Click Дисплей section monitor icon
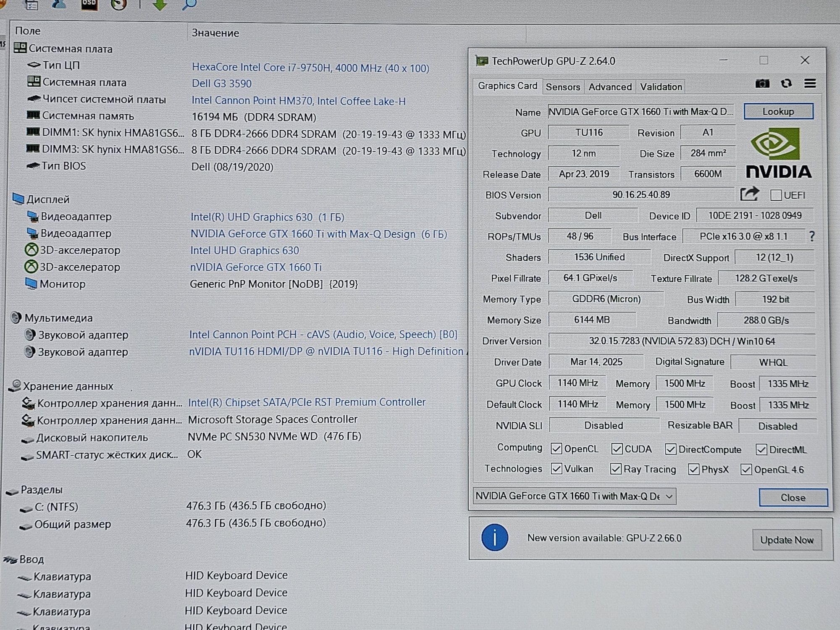 click(x=18, y=199)
